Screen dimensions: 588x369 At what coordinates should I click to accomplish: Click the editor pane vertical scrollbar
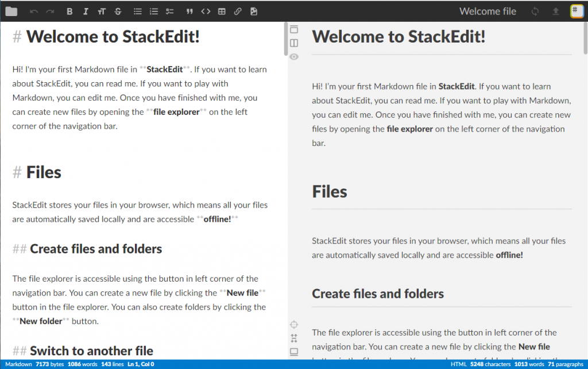pyautogui.click(x=286, y=39)
